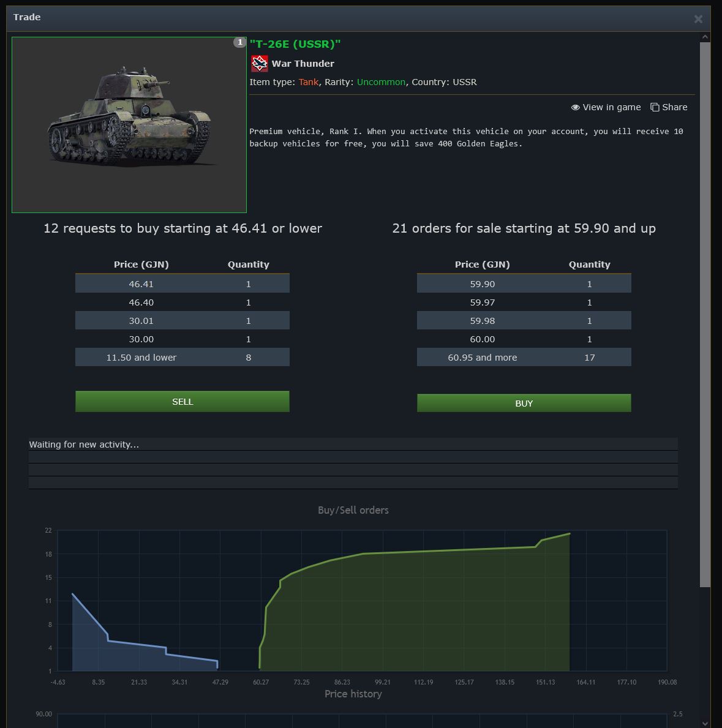Viewport: 722px width, 728px height.
Task: Select buy request row priced 46.41
Action: click(182, 283)
